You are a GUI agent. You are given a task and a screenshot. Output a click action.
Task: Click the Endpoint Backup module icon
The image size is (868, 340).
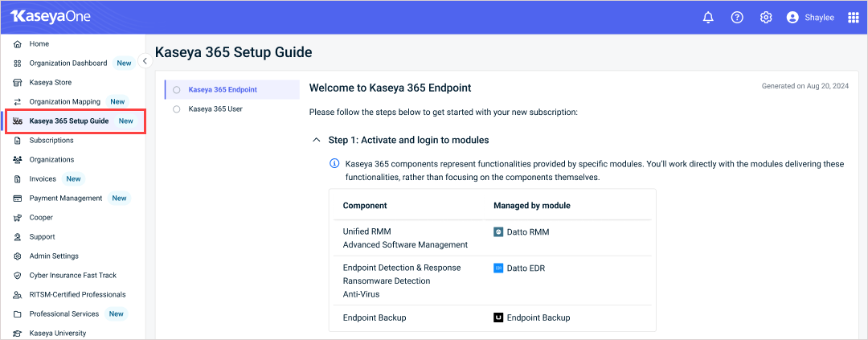pyautogui.click(x=498, y=317)
